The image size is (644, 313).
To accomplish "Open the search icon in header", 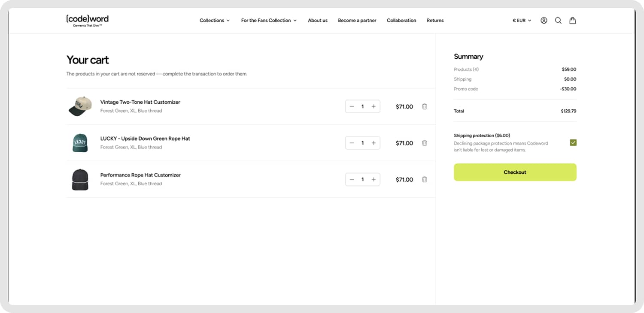I will pyautogui.click(x=558, y=21).
